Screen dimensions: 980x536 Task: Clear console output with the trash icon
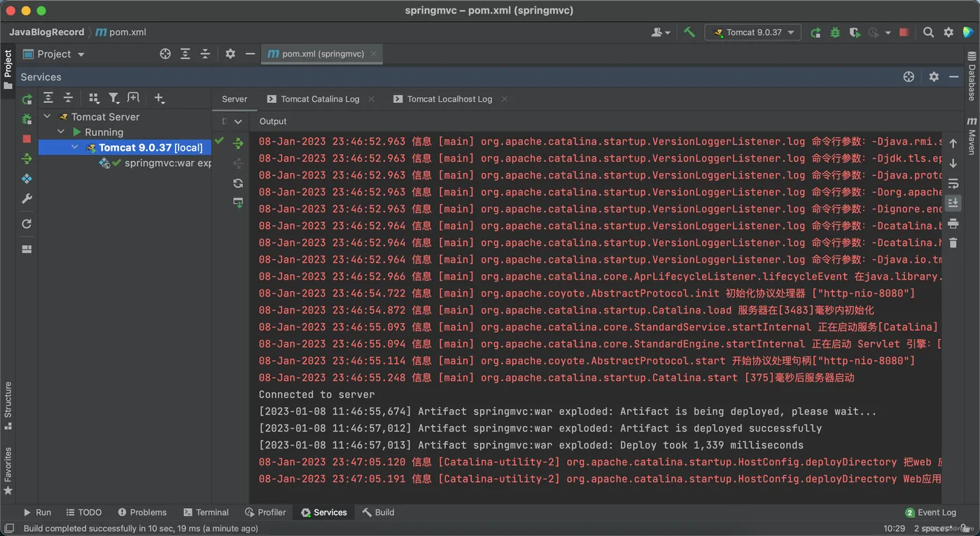point(953,243)
